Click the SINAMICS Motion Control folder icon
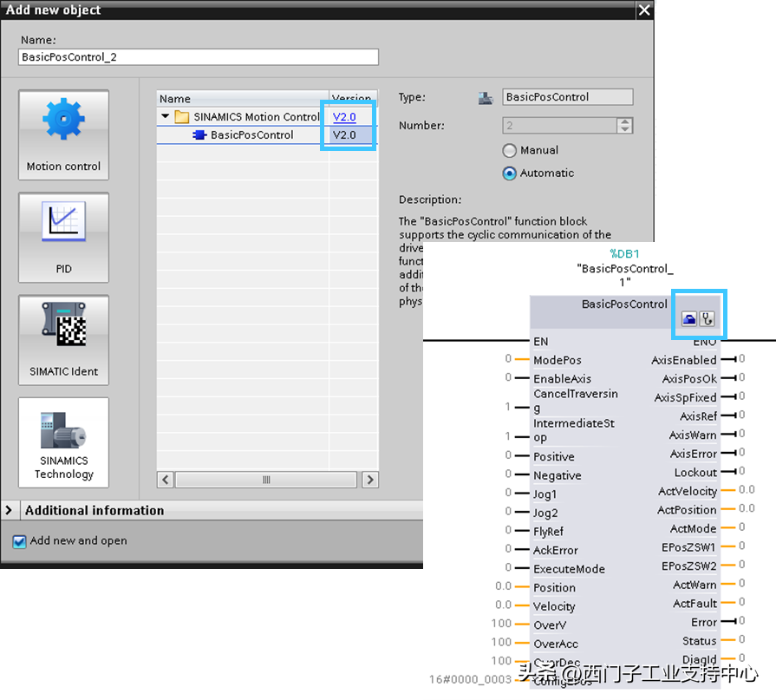Viewport: 776px width, 700px height. pos(181,117)
